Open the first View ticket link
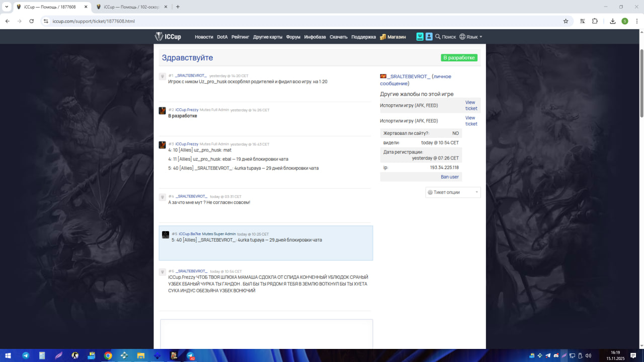This screenshot has width=644, height=362. 471,105
